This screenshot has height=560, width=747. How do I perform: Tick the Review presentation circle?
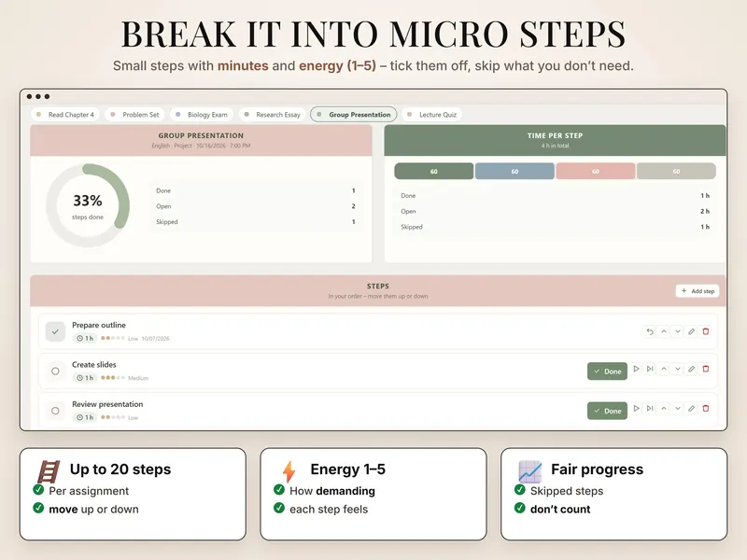pos(55,411)
